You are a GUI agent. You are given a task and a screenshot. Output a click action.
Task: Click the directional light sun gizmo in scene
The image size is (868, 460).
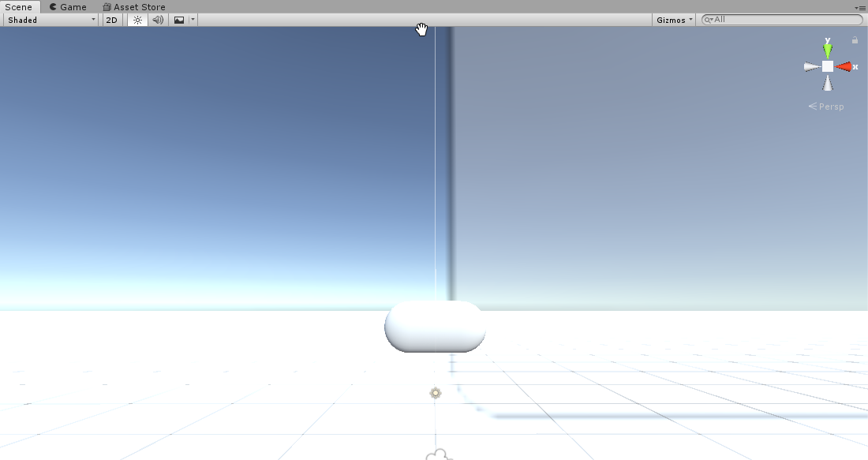435,392
